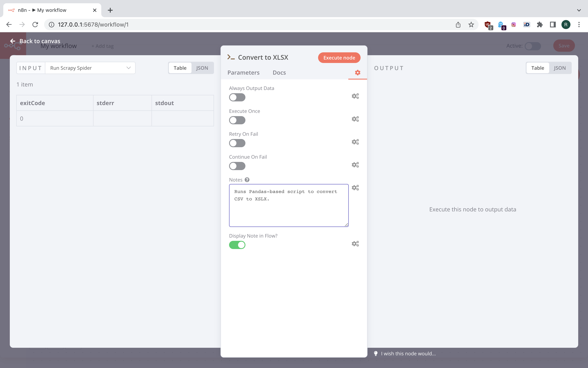
Task: Click the Convert to XLSX node title
Action: tap(263, 57)
